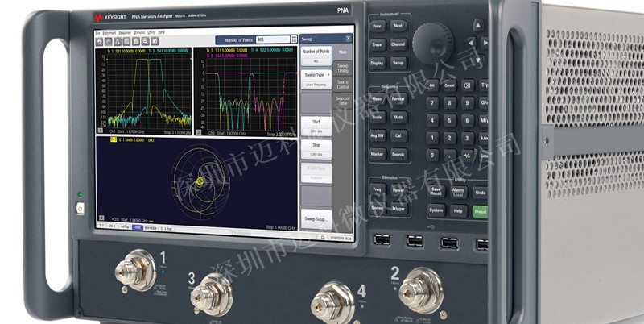Hit the Trigger hardkey
Viewport: 644px width, 324px height.
point(398,209)
